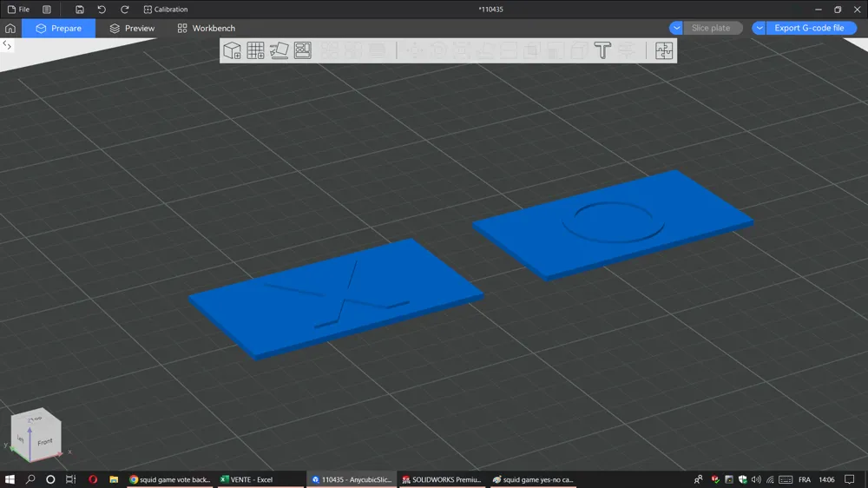Open the Task View taskbar icon
This screenshot has height=488, width=868.
(x=70, y=479)
